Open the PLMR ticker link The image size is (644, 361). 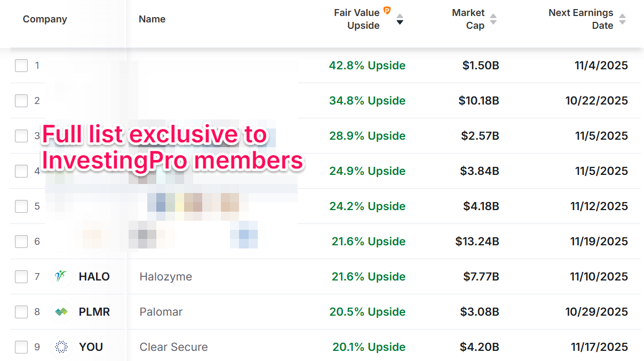(94, 312)
